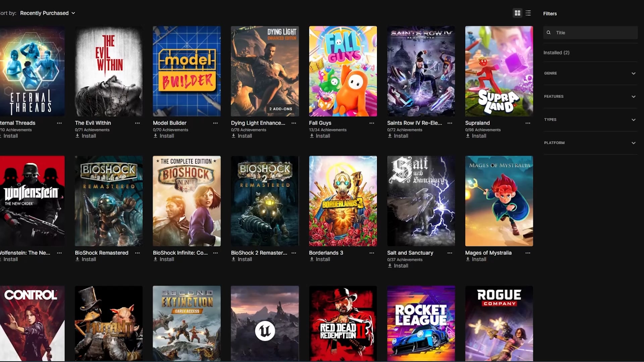
Task: Open more options for Model Builder
Action: [x=215, y=123]
